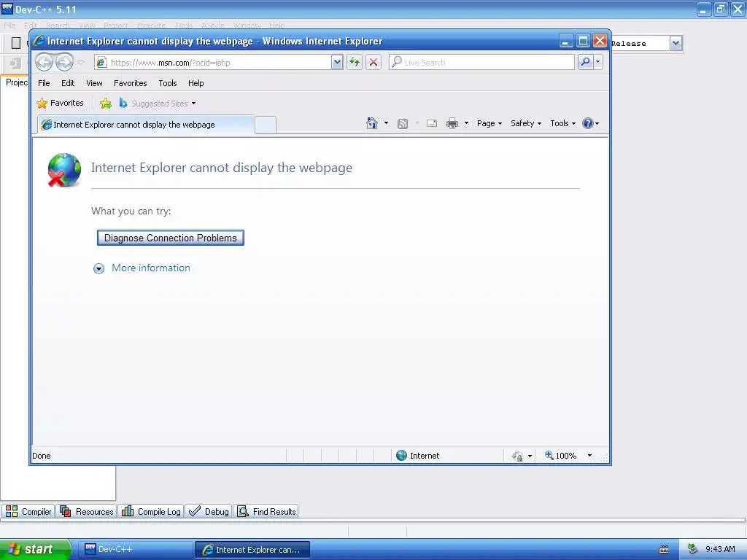The image size is (747, 560).
Task: Select the 'Internet Explorer cannot display' tab
Action: tap(146, 125)
